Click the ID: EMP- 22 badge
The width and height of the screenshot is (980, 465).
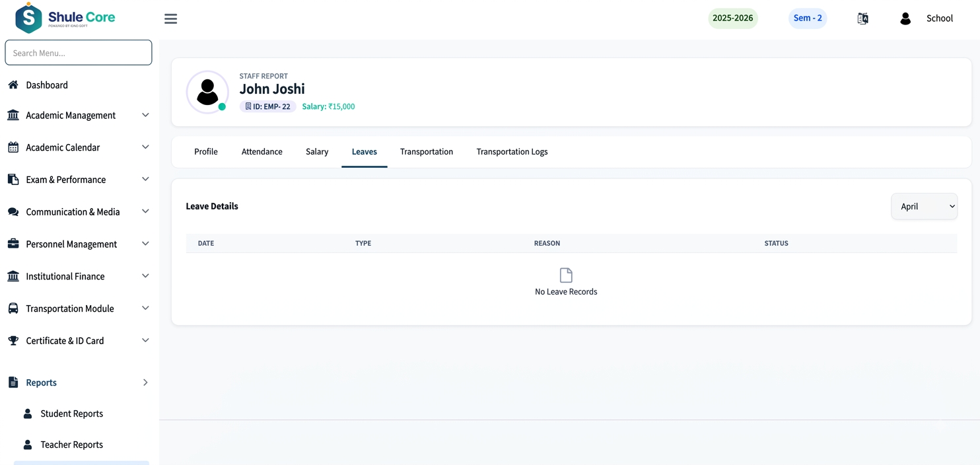coord(267,106)
